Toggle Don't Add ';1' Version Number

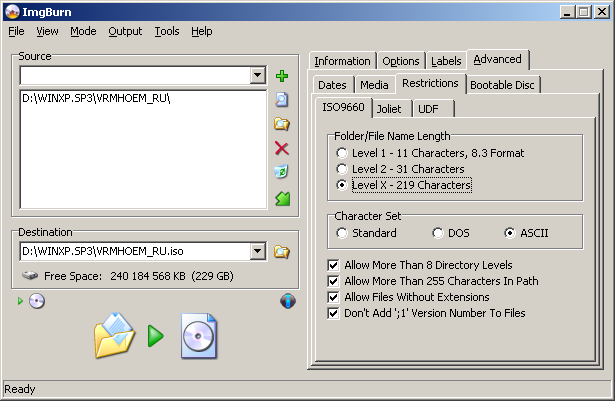click(x=333, y=314)
